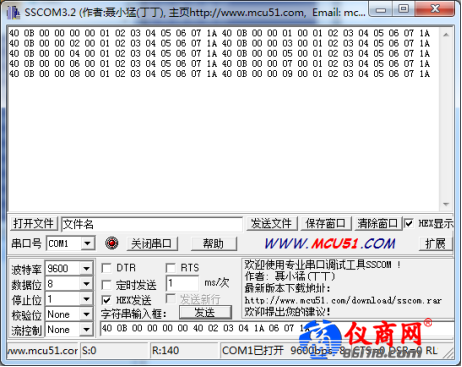Click the 字符串输入框 hex string input field
Image resolution: width=462 pixels, height=367 pixels.
tap(277, 329)
